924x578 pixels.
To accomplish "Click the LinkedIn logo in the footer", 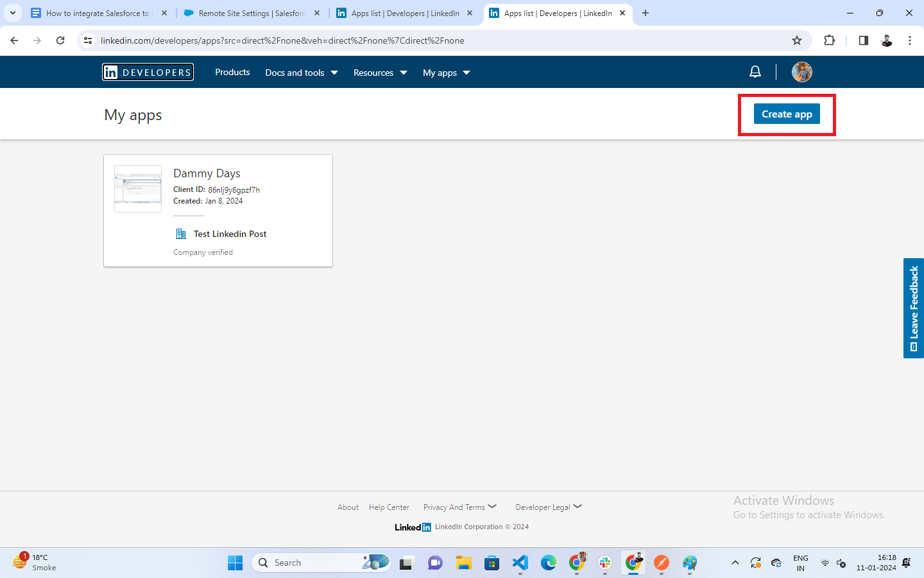I will click(413, 527).
